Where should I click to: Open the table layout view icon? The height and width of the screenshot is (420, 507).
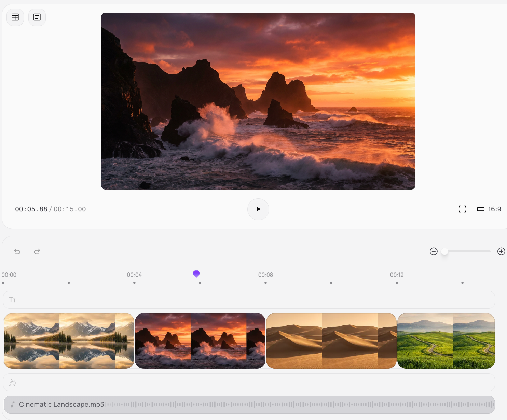pos(15,17)
